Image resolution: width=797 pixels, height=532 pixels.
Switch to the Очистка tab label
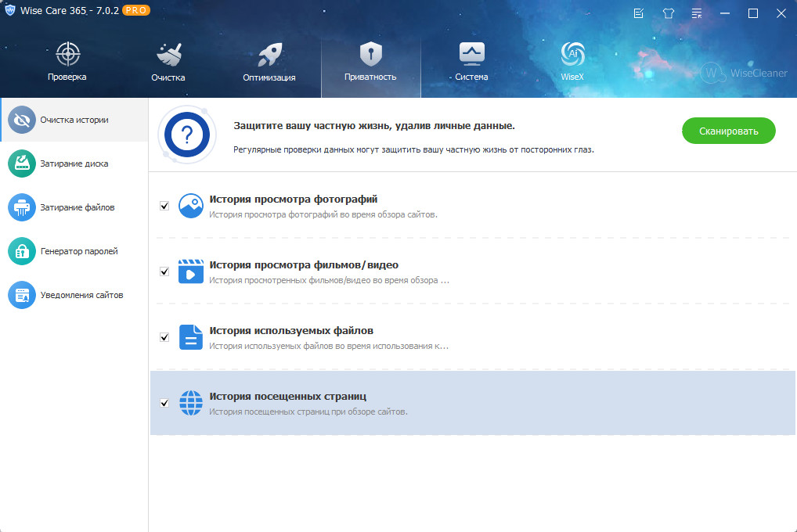pos(168,77)
